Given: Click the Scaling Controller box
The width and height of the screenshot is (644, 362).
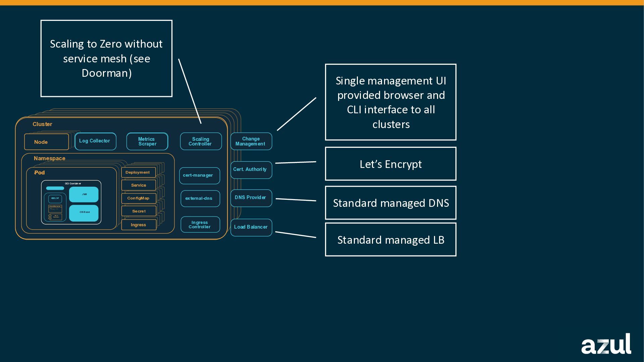Looking at the screenshot, I should click(201, 141).
